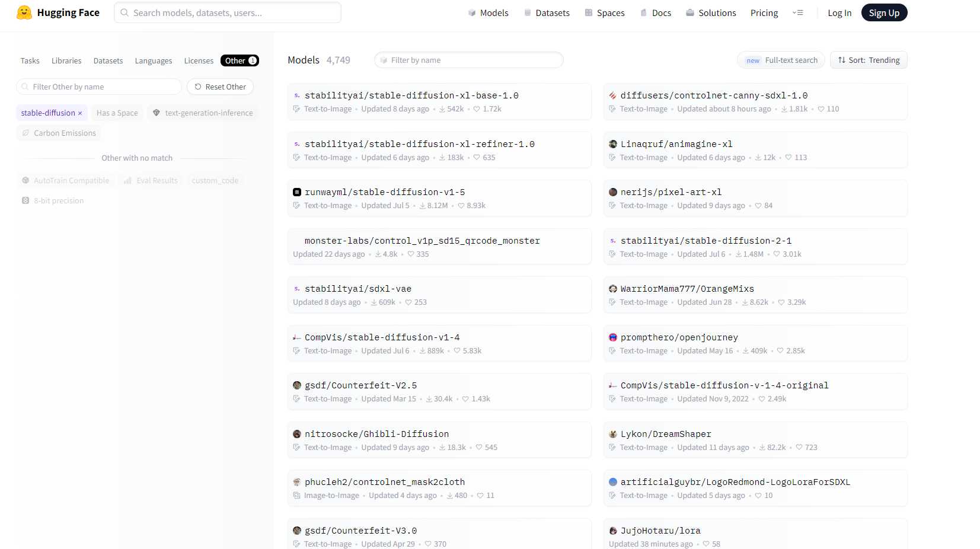The image size is (980, 549).
Task: Focus the Search models, datasets, users field
Action: pos(228,12)
